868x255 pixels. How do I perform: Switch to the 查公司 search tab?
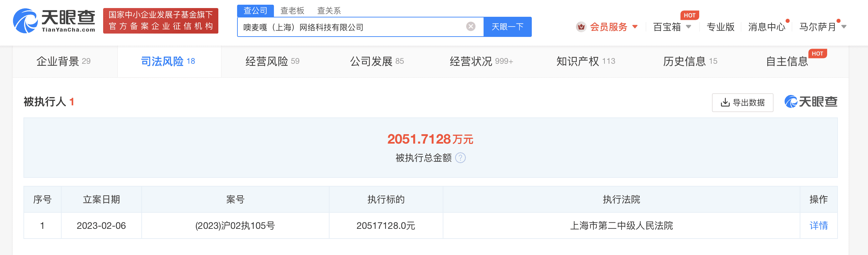pos(255,10)
